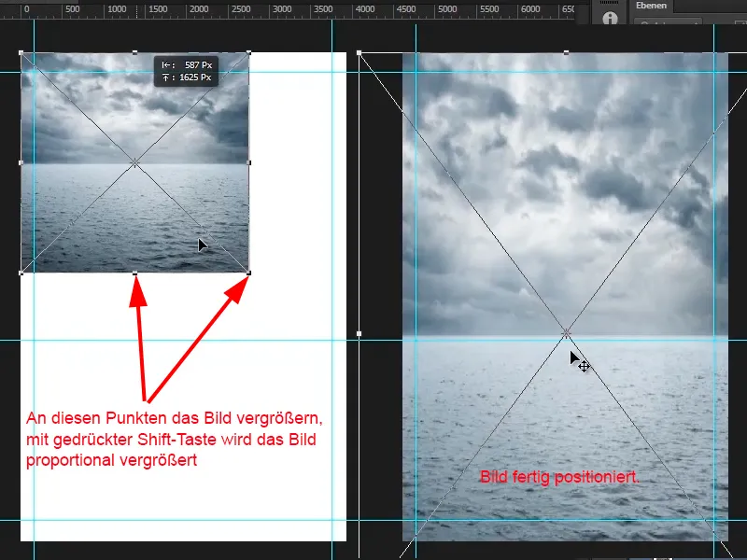Click the 3000 mark on horizontal ruler
747x560 pixels.
[x=282, y=9]
